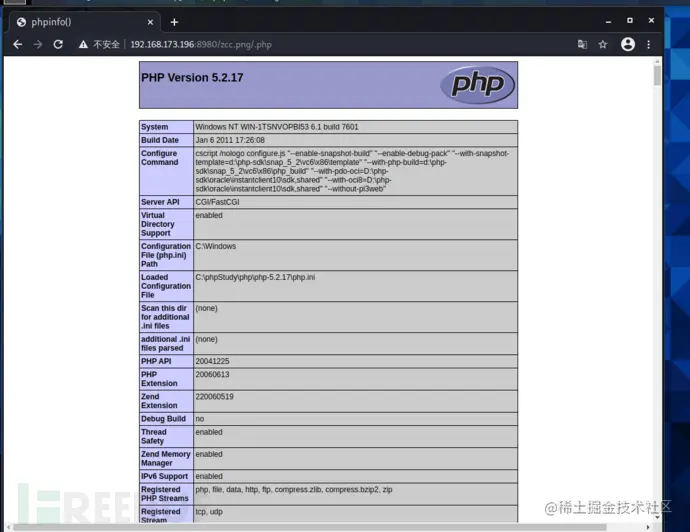
Task: Close the phpinfo() tab
Action: (150, 22)
